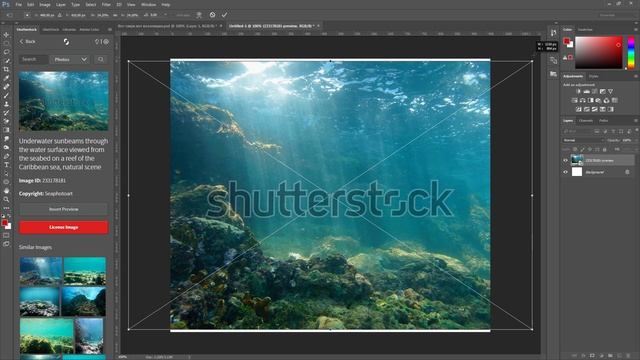
Task: Click the foreground color swatch in toolbox
Action: (4, 222)
